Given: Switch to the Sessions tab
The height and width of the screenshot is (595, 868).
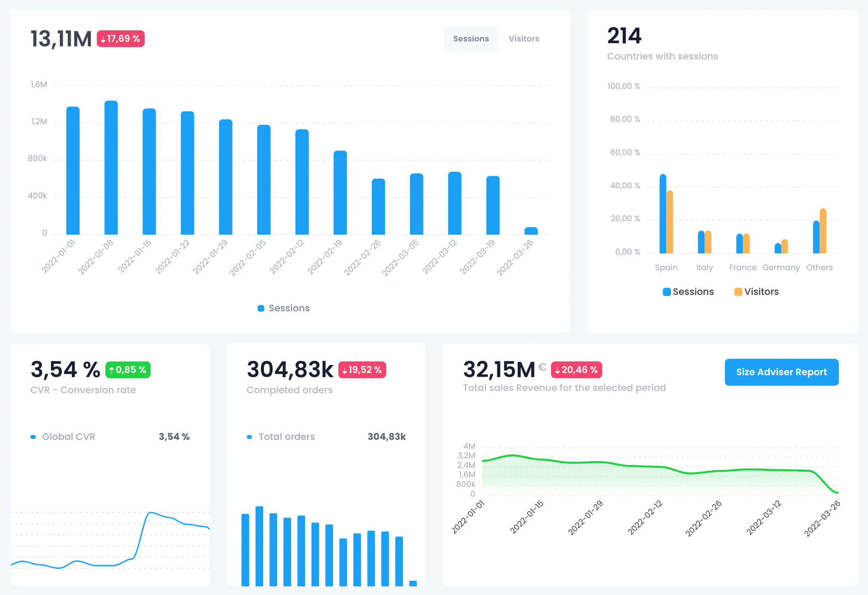Looking at the screenshot, I should (x=471, y=38).
